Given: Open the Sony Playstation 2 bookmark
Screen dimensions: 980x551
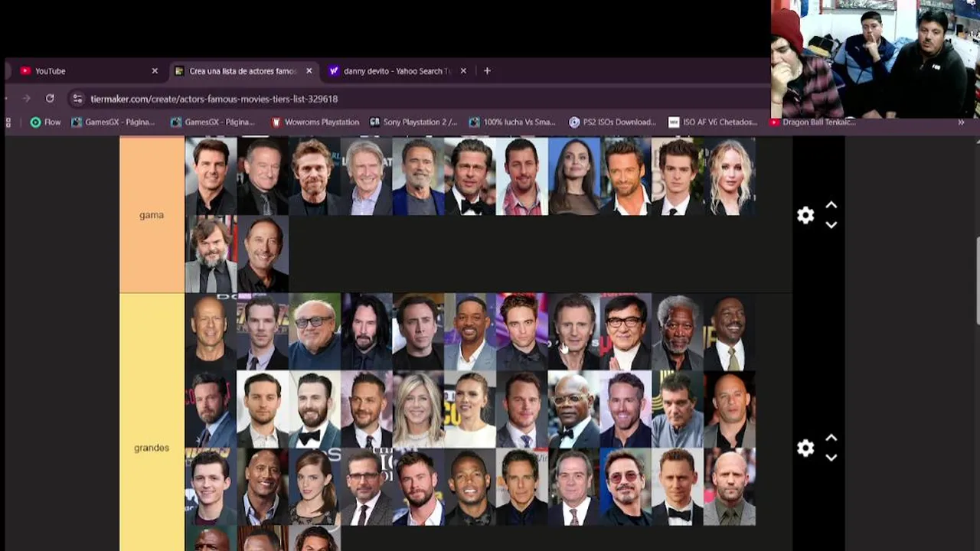Looking at the screenshot, I should pyautogui.click(x=413, y=122).
